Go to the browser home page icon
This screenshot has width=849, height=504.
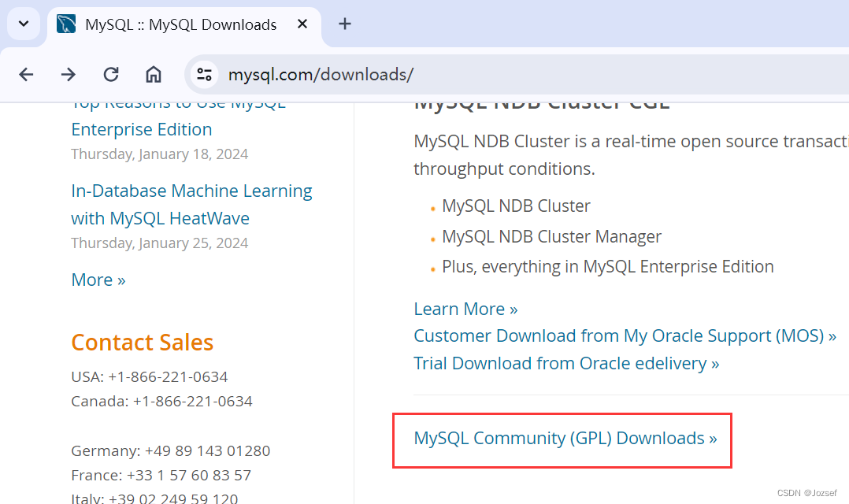(x=154, y=74)
